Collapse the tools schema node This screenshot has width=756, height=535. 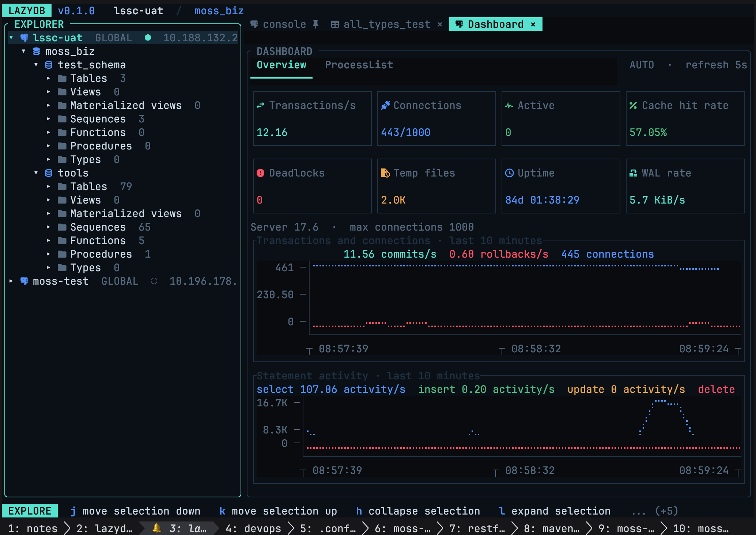(x=36, y=173)
